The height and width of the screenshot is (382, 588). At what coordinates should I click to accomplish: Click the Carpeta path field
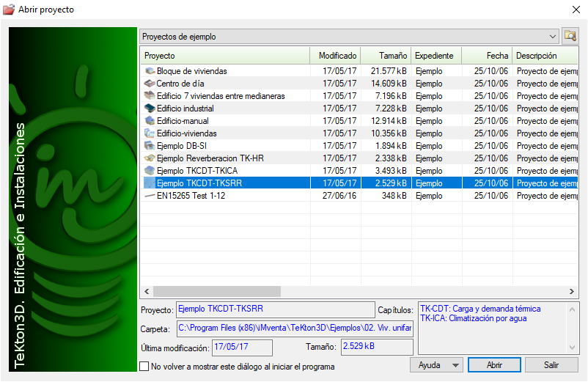(295, 328)
